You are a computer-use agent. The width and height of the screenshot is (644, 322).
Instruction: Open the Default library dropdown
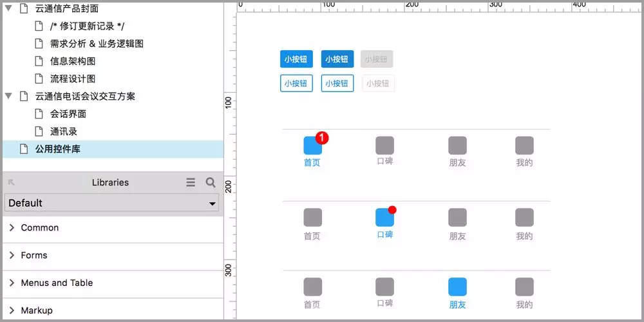[x=111, y=203]
